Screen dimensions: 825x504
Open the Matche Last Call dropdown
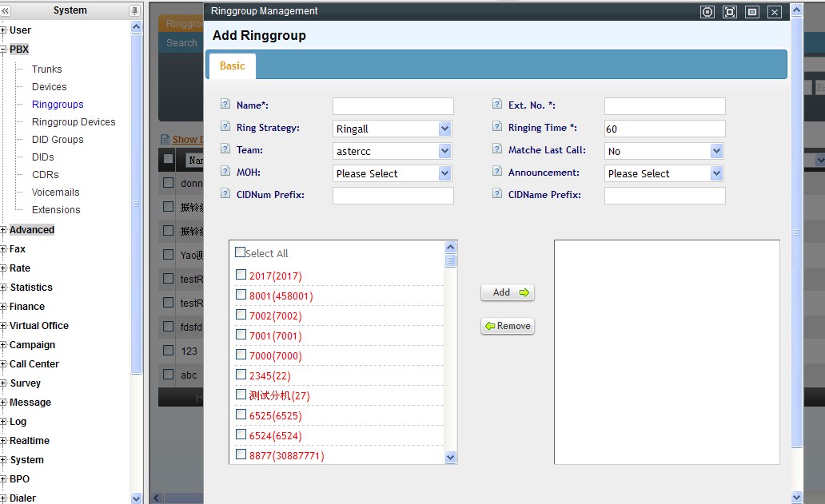click(716, 151)
